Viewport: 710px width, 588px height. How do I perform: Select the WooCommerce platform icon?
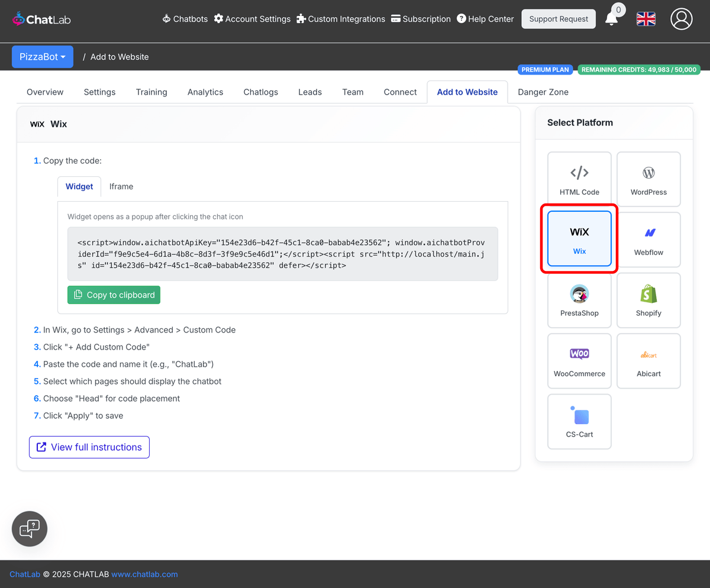click(x=579, y=360)
